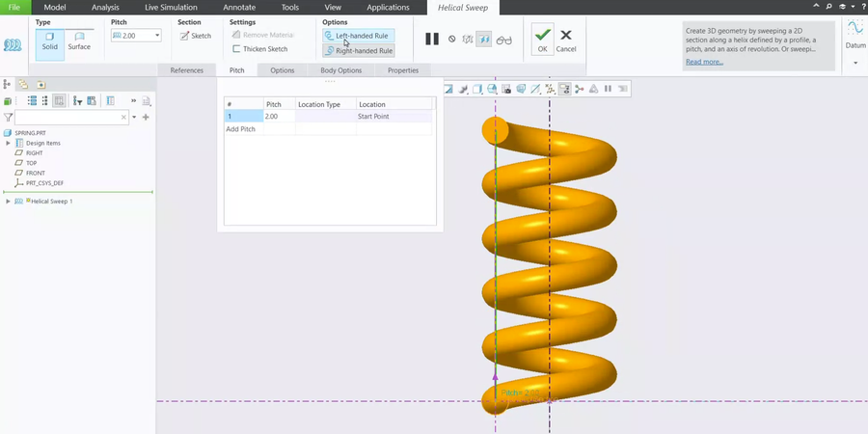This screenshot has height=434, width=868.
Task: Open the Analysis ribbon tab
Action: click(105, 7)
